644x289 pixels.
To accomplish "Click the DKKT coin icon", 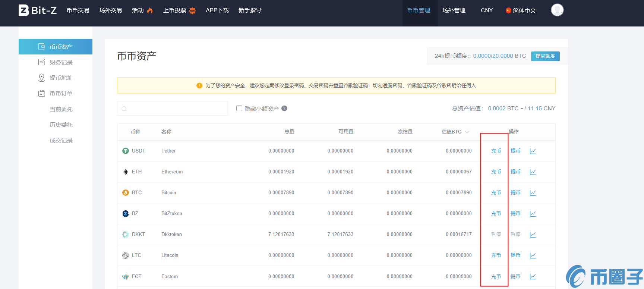I will click(126, 235).
